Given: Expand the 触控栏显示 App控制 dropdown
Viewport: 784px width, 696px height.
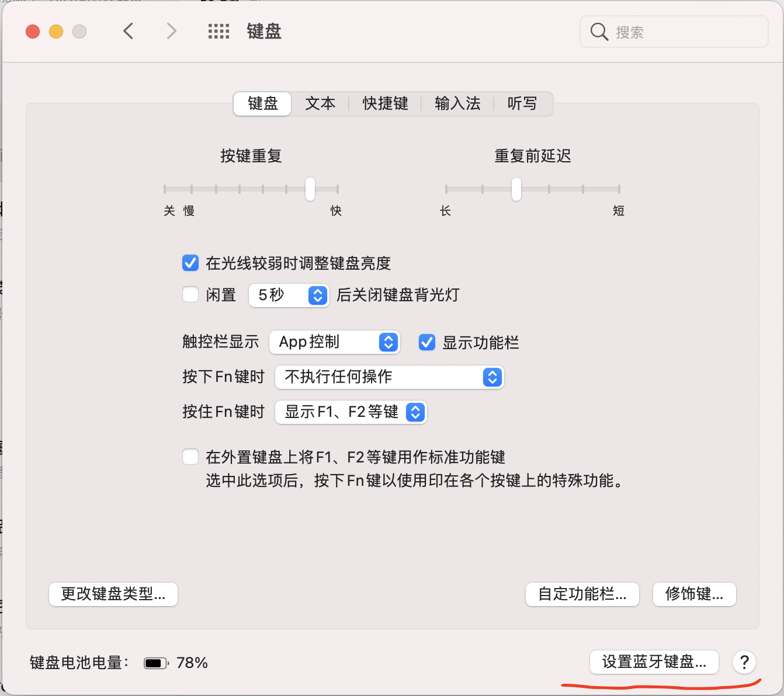Looking at the screenshot, I should (x=334, y=342).
